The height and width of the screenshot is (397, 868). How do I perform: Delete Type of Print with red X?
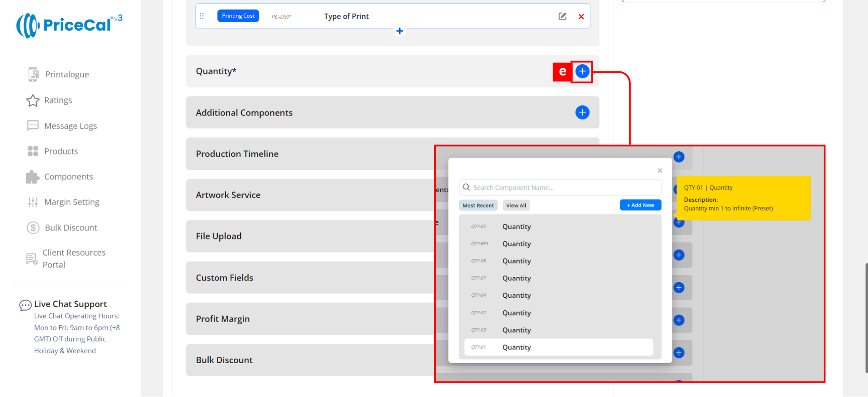coord(581,17)
